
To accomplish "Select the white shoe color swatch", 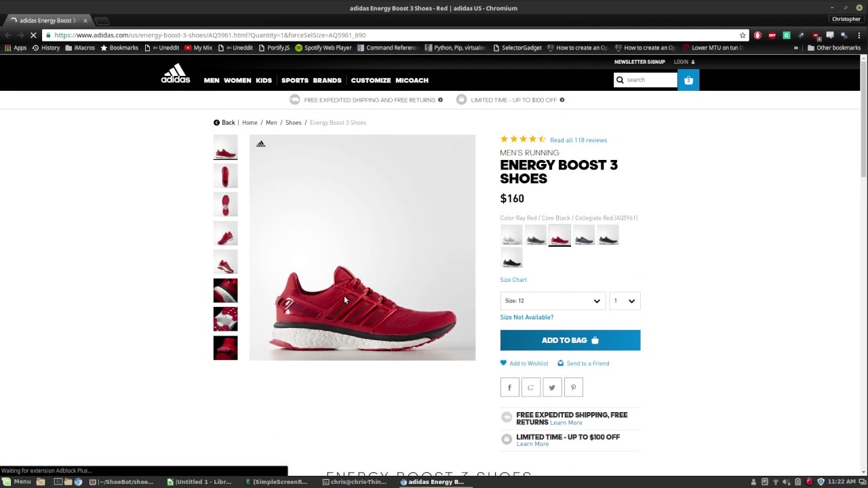I will 511,235.
